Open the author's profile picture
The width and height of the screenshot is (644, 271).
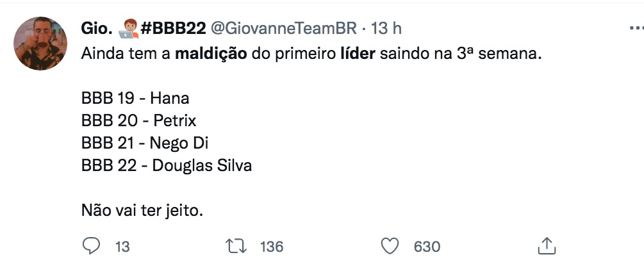click(40, 44)
